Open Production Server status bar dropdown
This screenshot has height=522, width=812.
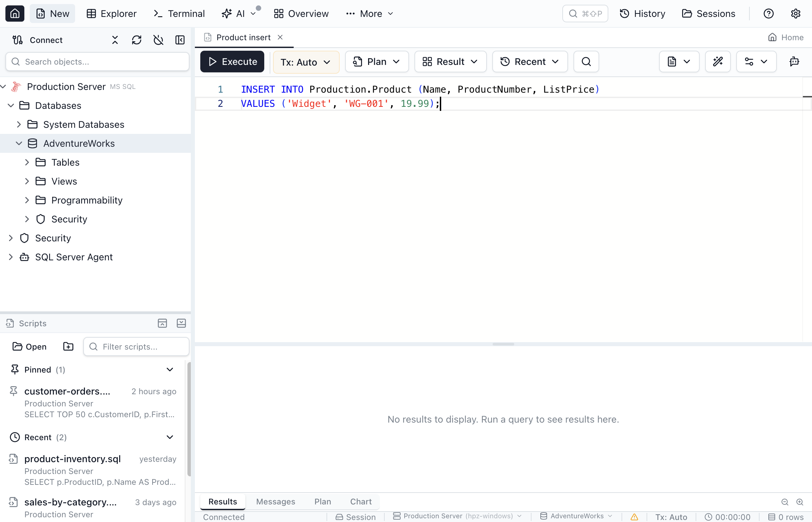click(457, 516)
